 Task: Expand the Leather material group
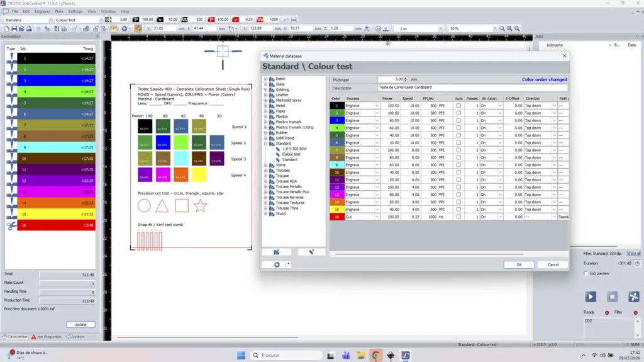coord(265,95)
